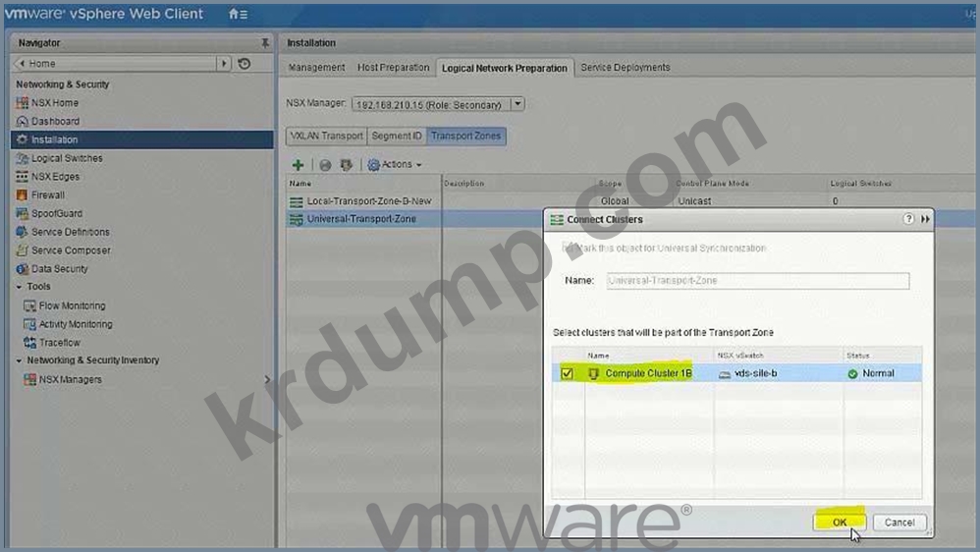
Task: Click the SpoofGuard icon
Action: [x=22, y=213]
